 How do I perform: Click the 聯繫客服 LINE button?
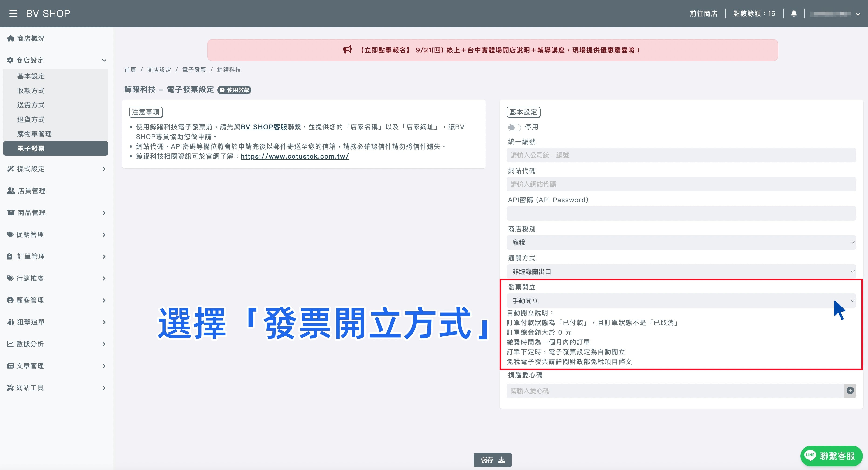coord(831,456)
